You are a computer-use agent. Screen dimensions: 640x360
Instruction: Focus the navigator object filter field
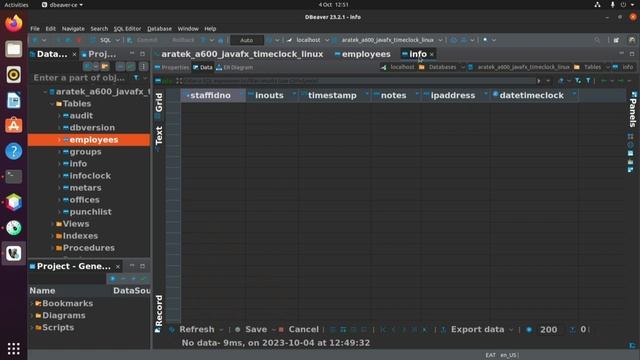coord(79,78)
